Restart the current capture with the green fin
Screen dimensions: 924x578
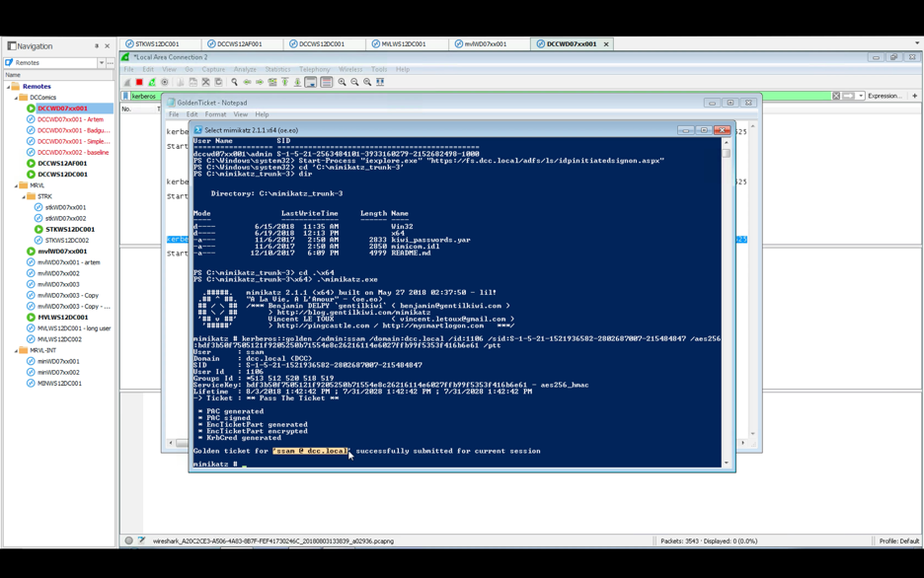tap(152, 83)
